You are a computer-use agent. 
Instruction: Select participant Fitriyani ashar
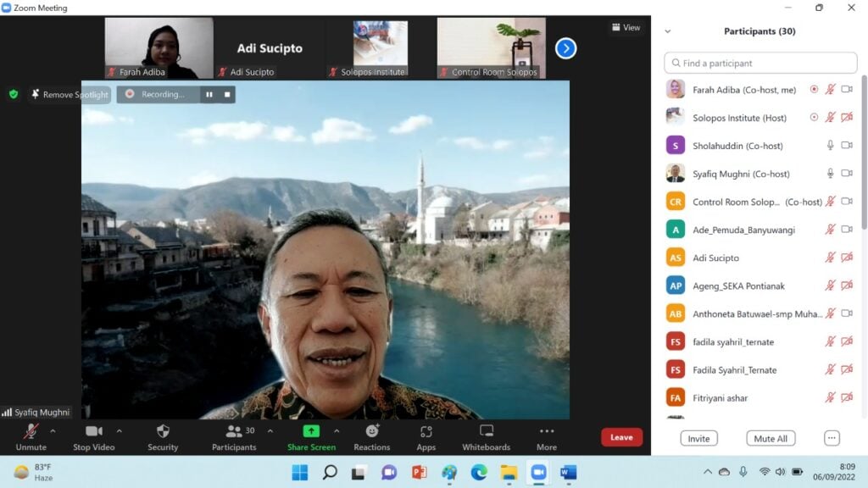point(760,398)
